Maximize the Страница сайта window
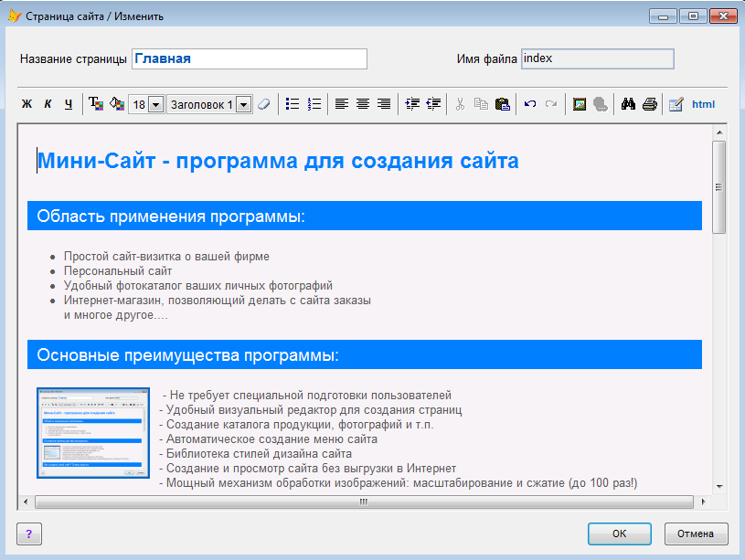 [x=693, y=16]
